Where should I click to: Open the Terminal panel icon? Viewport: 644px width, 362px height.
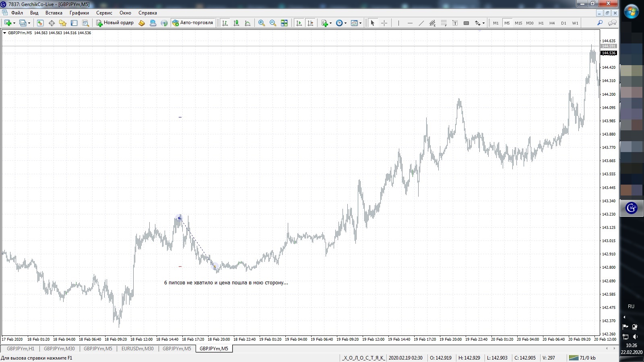click(74, 23)
